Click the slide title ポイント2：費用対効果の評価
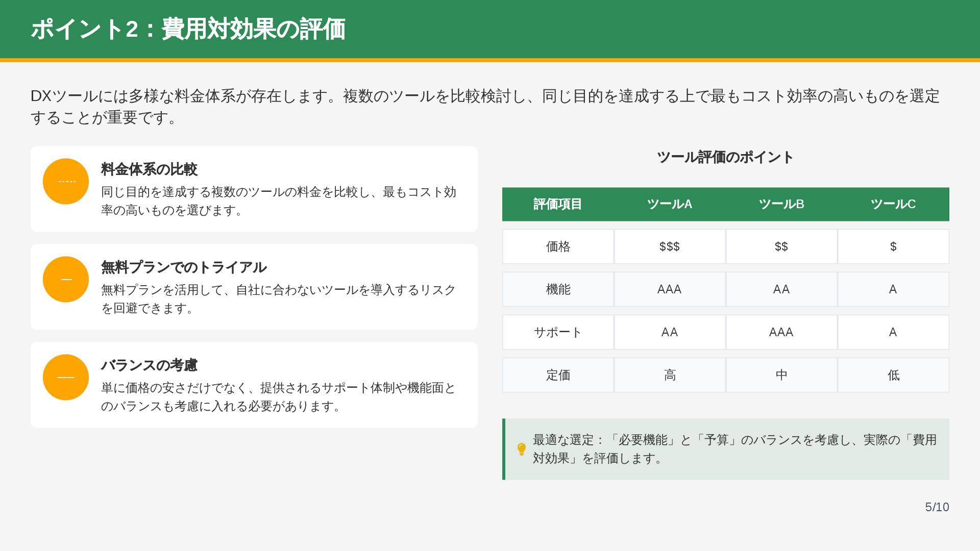 [x=188, y=29]
